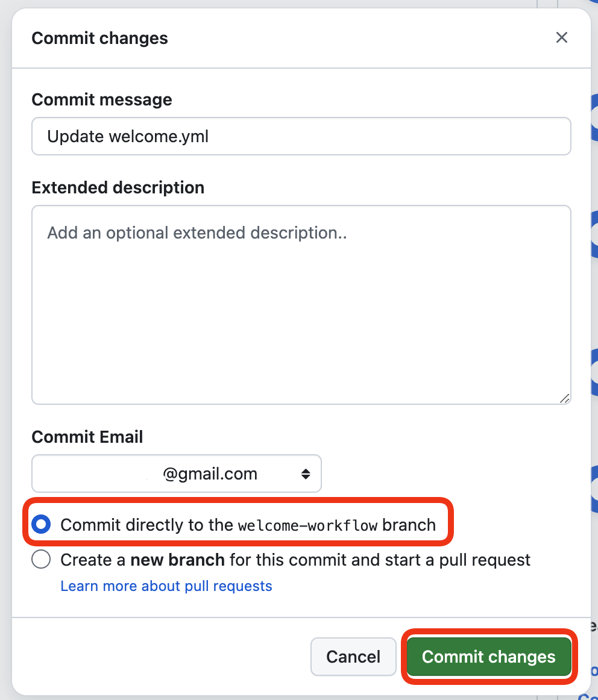This screenshot has height=700, width=598.
Task: Choose create a new branch for this commit
Action: pyautogui.click(x=40, y=559)
